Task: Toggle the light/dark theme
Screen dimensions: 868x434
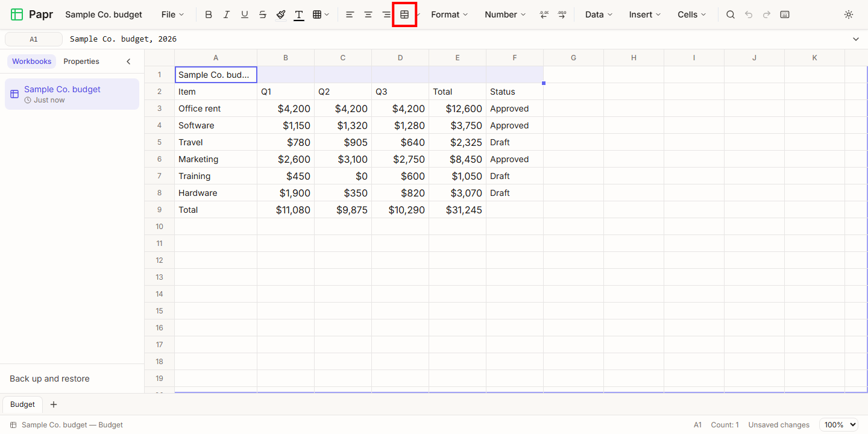Action: point(849,14)
